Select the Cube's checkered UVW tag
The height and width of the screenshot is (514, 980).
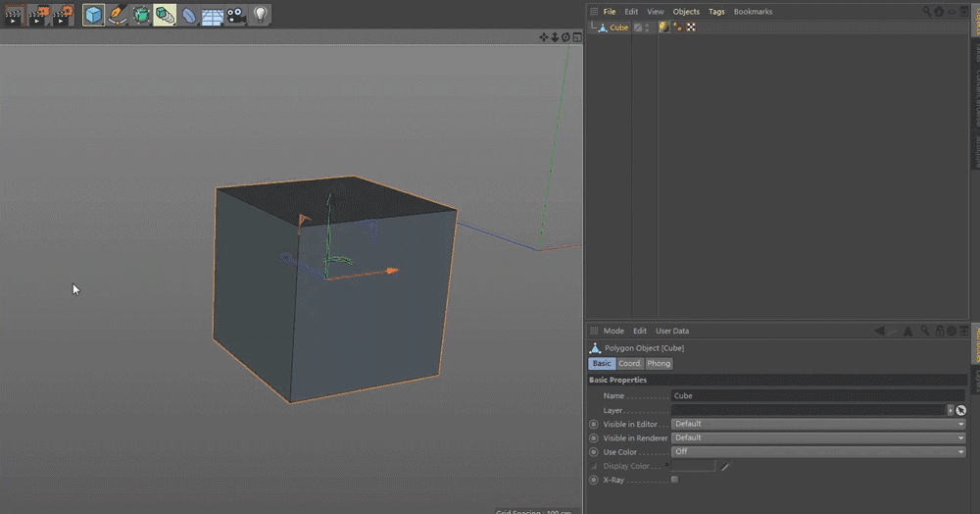pos(691,27)
